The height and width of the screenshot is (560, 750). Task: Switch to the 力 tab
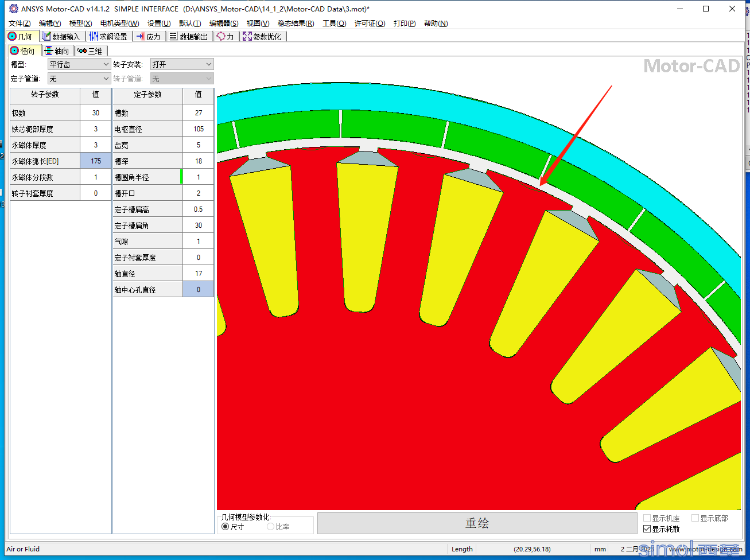click(x=226, y=36)
